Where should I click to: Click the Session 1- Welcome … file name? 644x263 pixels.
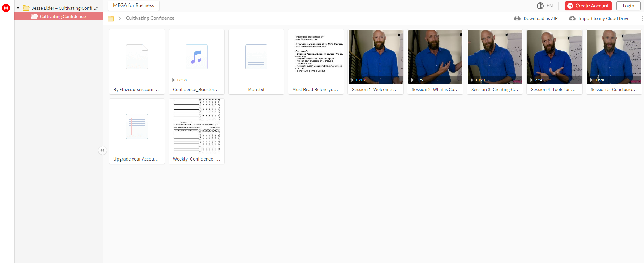click(x=375, y=90)
